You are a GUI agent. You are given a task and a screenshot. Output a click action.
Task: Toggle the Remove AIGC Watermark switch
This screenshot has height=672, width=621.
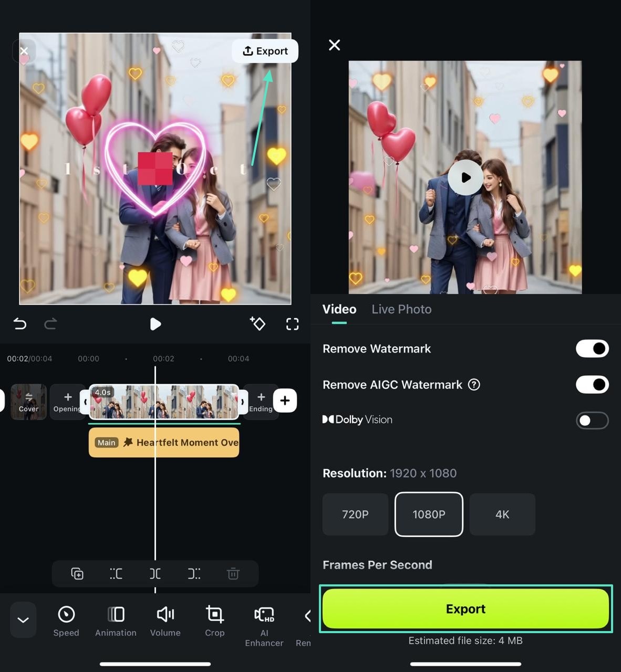click(x=592, y=385)
